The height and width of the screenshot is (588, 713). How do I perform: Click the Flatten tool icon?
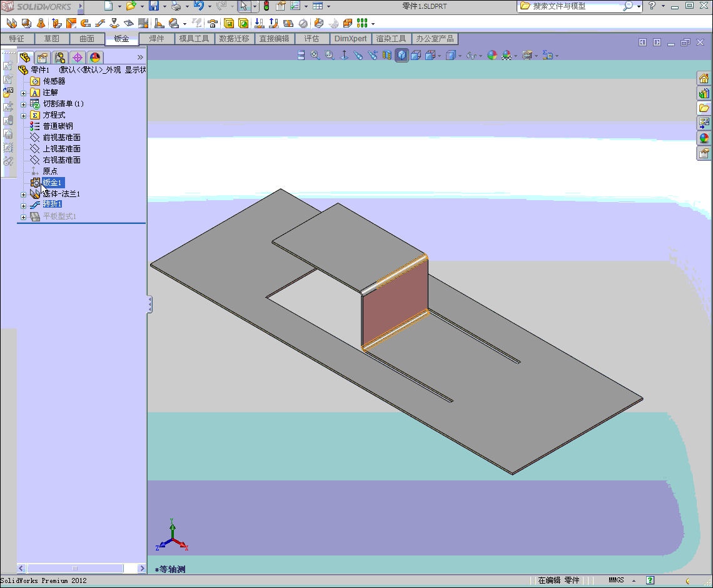(288, 23)
